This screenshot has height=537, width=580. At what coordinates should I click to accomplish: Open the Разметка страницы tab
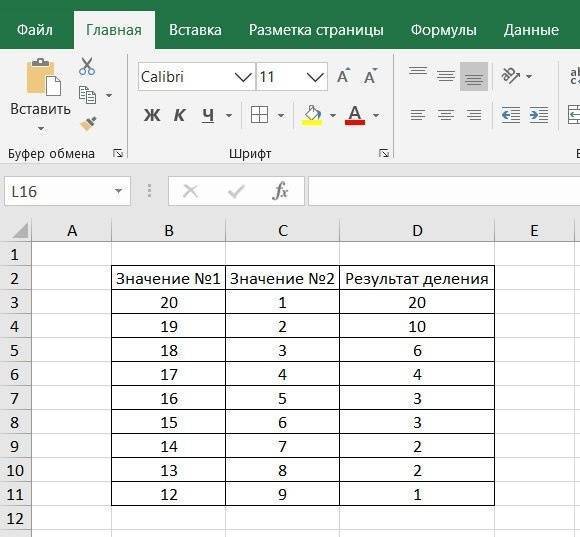316,30
